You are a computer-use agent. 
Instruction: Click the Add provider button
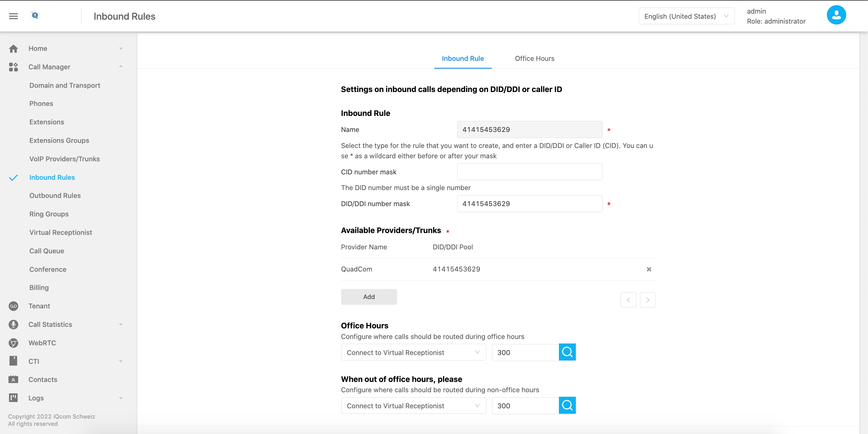click(x=369, y=297)
